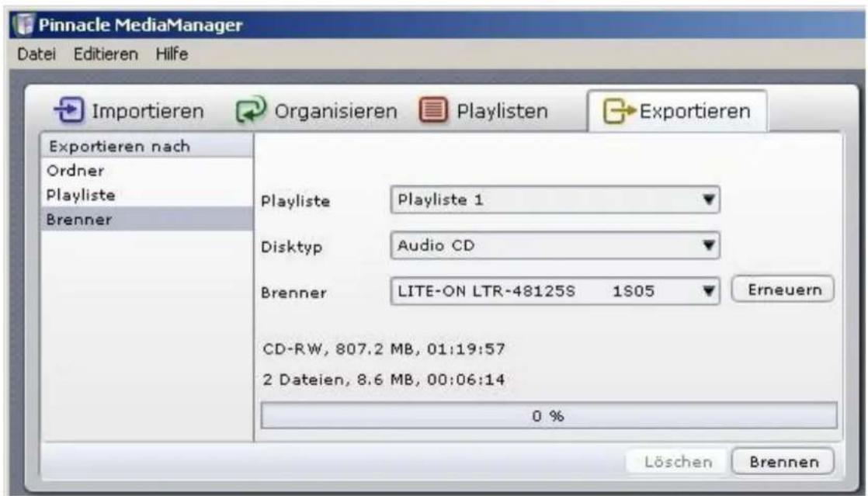Click the Disktyp field label
The width and height of the screenshot is (868, 496).
(x=291, y=247)
